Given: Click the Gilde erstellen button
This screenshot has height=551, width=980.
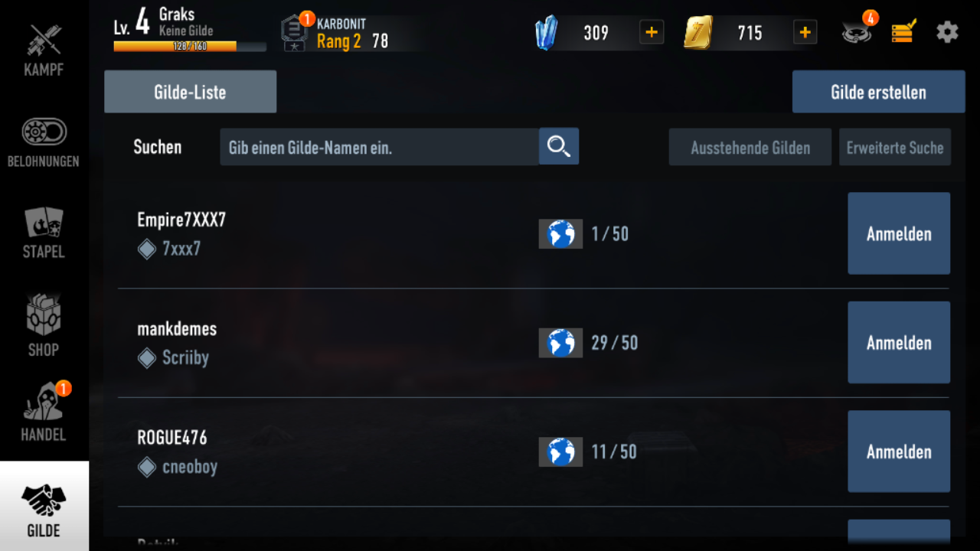Looking at the screenshot, I should 878,92.
